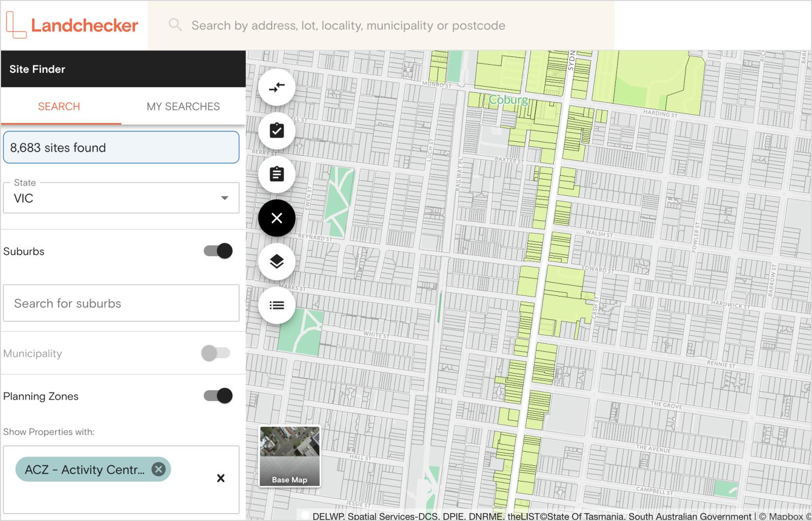This screenshot has width=812, height=521.
Task: Switch to the Base Map thumbnail
Action: point(289,456)
